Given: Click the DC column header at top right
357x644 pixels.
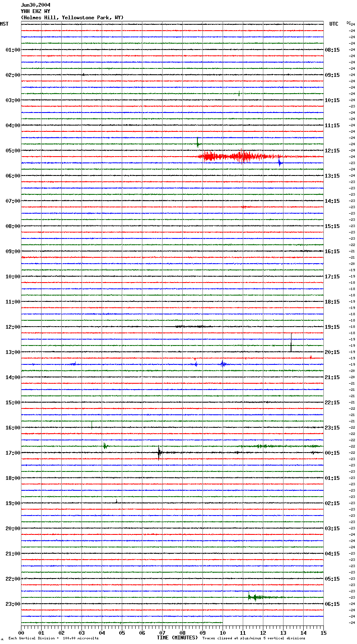Looking at the screenshot, I should pos(349,22).
